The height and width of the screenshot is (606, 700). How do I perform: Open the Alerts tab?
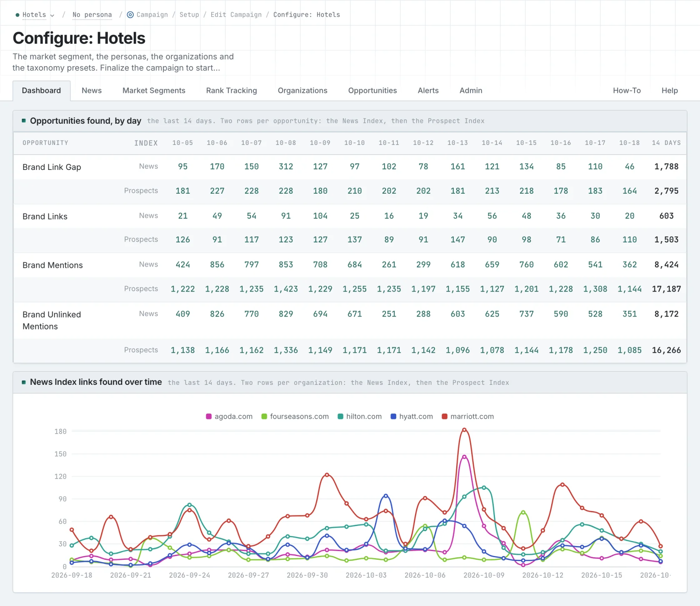coord(428,90)
